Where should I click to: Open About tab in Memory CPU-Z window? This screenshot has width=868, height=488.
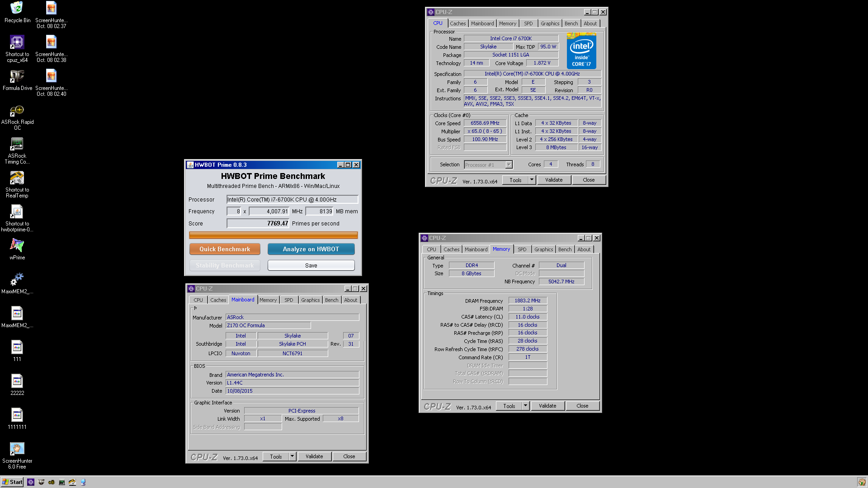pos(584,249)
